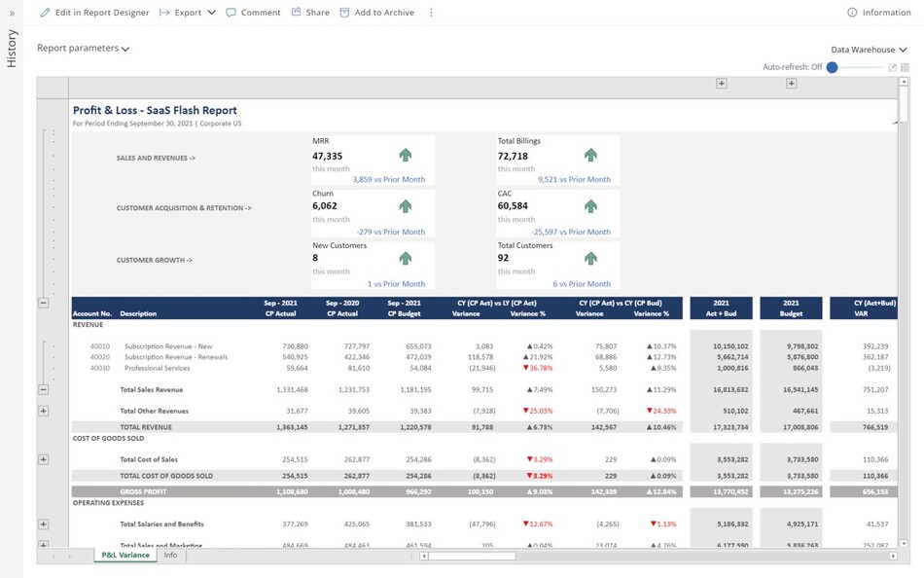Open the Export dropdown arrow
Image resolution: width=924 pixels, height=578 pixels.
[212, 13]
